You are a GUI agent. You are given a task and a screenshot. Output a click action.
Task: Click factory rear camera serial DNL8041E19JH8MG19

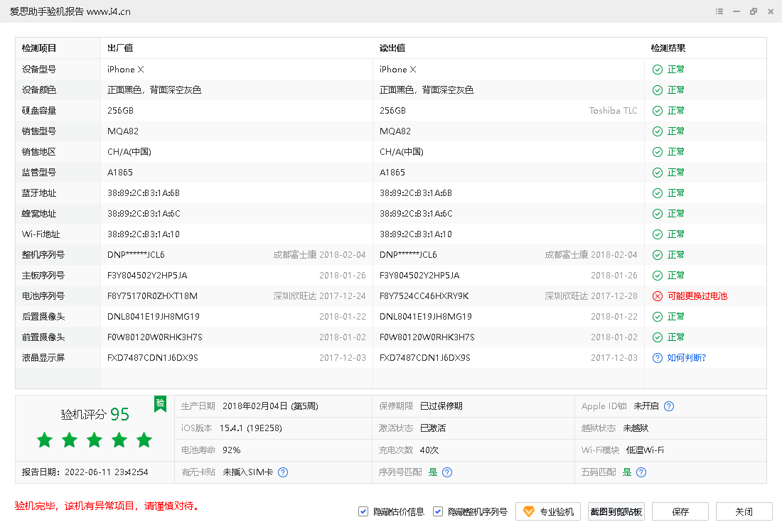[154, 317]
